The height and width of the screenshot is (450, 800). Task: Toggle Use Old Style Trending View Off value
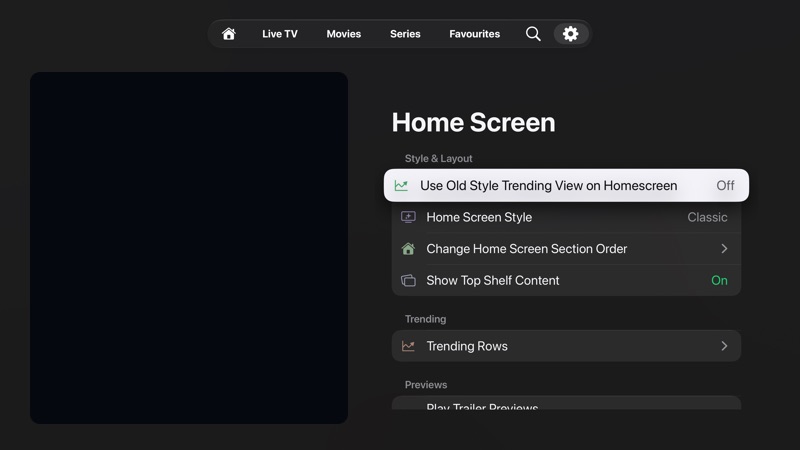point(725,186)
